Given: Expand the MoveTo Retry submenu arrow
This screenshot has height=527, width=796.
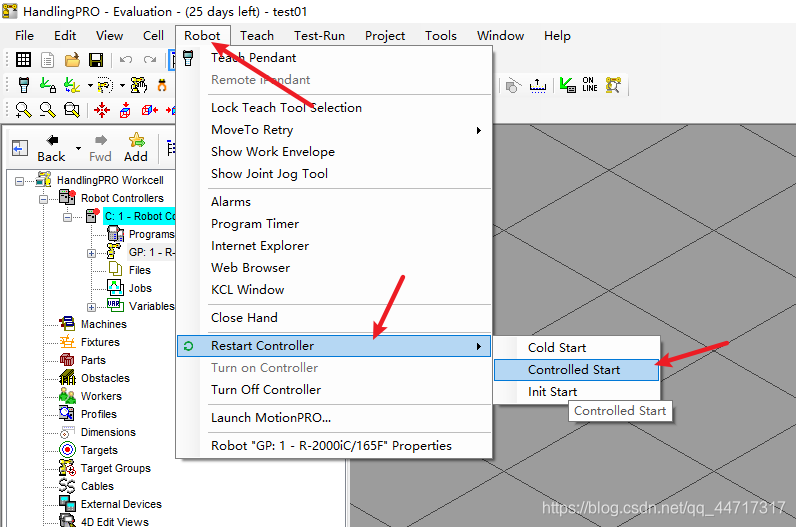Looking at the screenshot, I should pyautogui.click(x=478, y=130).
